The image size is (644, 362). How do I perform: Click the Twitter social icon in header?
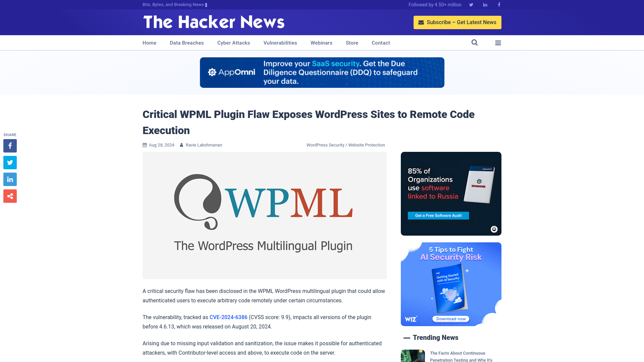pyautogui.click(x=471, y=4)
